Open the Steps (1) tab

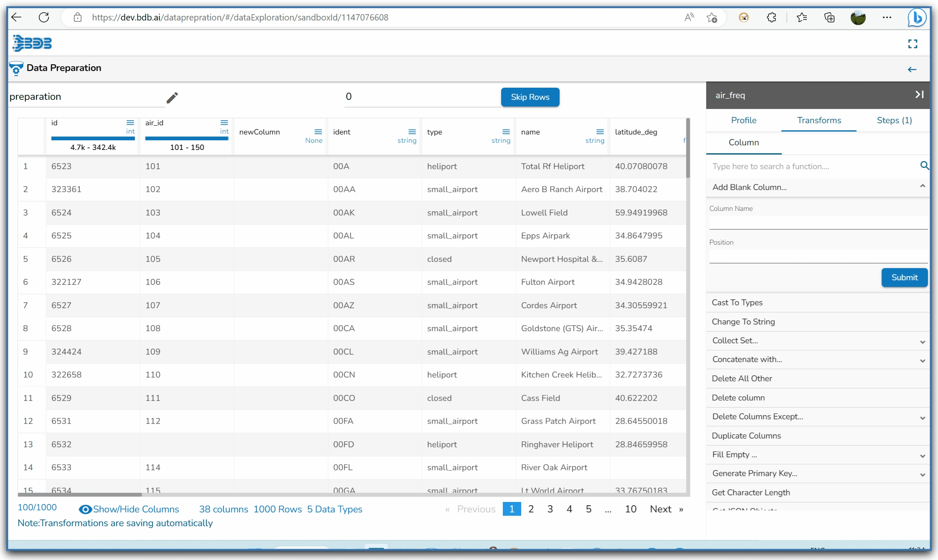894,120
